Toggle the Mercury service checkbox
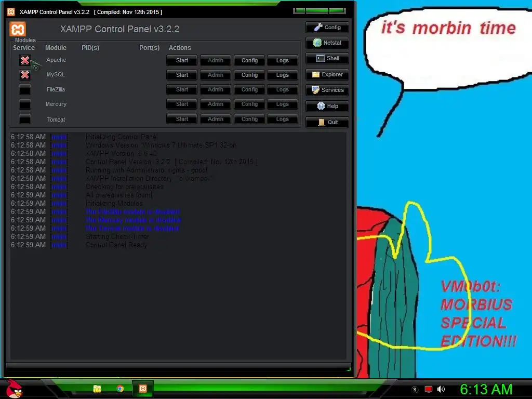532x399 pixels. click(x=25, y=104)
